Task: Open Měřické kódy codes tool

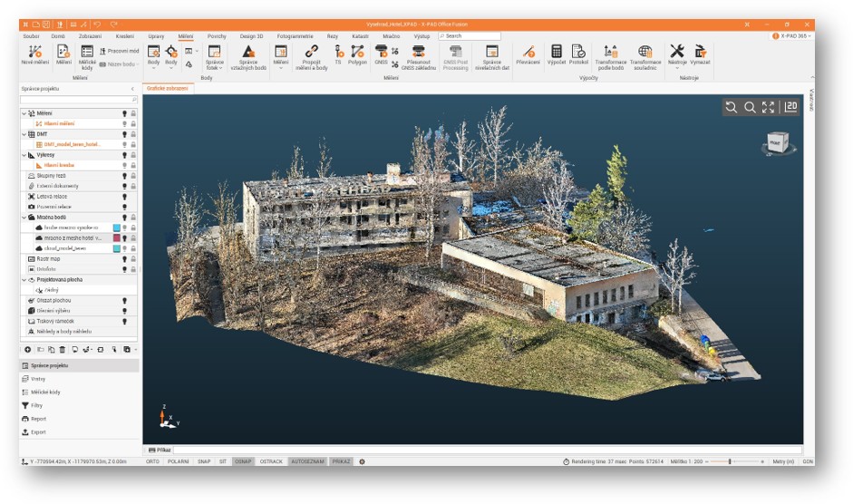Action: click(x=87, y=56)
